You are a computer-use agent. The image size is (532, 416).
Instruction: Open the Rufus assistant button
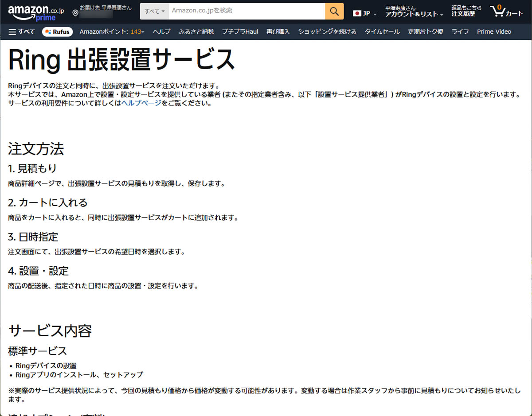coord(58,32)
